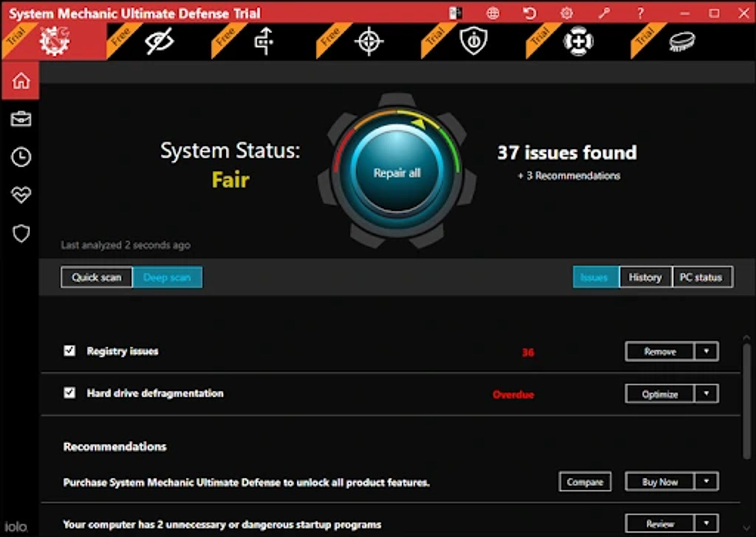
Task: Open the System Shield protection module
Action: (x=472, y=40)
